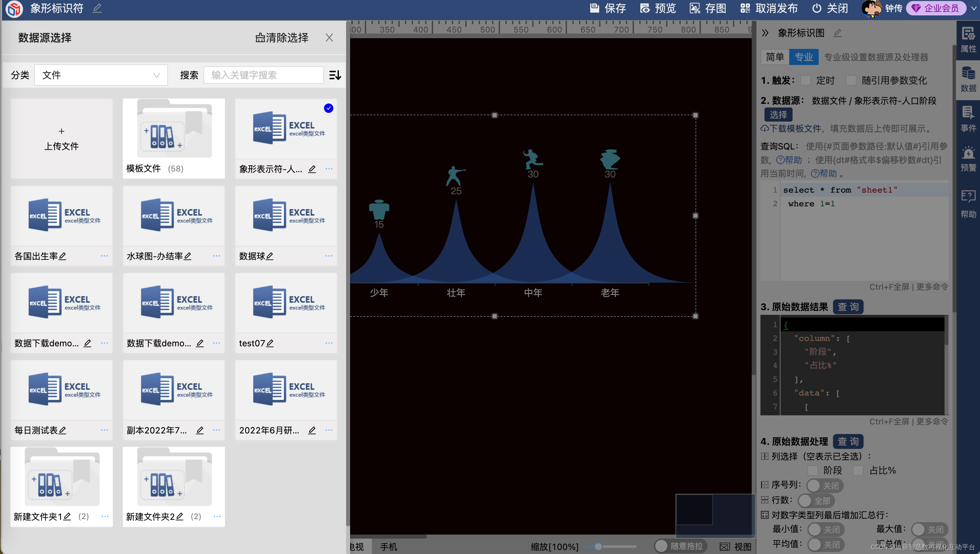This screenshot has width=980, height=554.
Task: Click 查询 button for 原始数据结果
Action: [848, 307]
